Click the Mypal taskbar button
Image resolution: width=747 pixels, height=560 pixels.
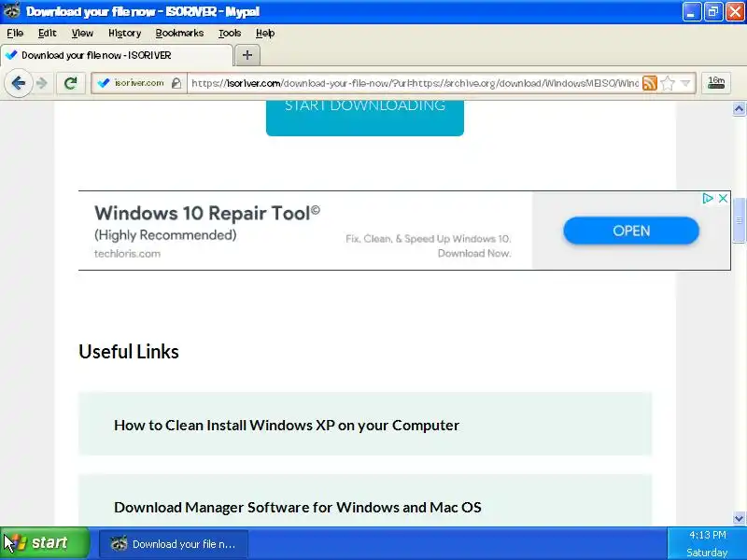click(174, 543)
